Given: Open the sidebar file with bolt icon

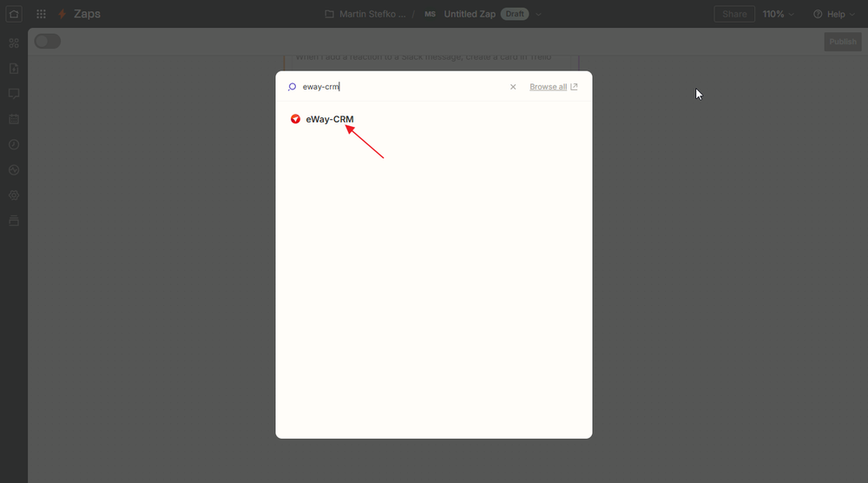Looking at the screenshot, I should 14,69.
